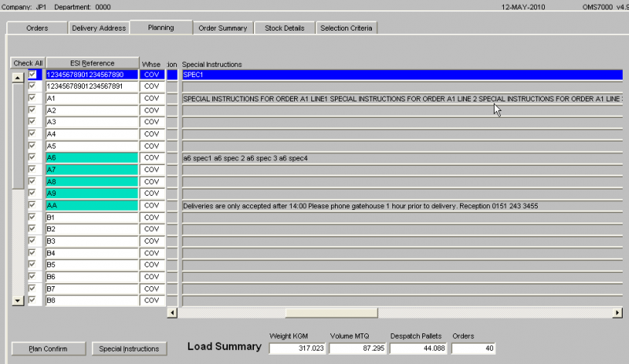Click the SPEC1 special instructions field

point(403,75)
